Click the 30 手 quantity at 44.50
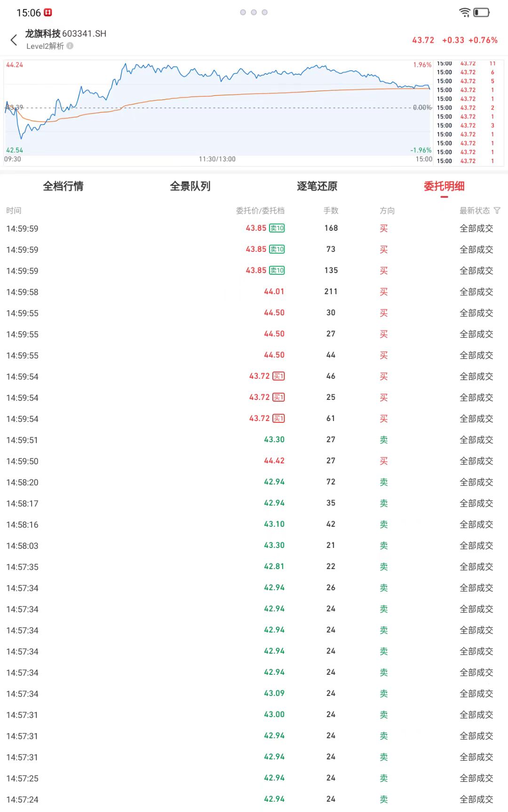This screenshot has width=508, height=812. click(331, 312)
